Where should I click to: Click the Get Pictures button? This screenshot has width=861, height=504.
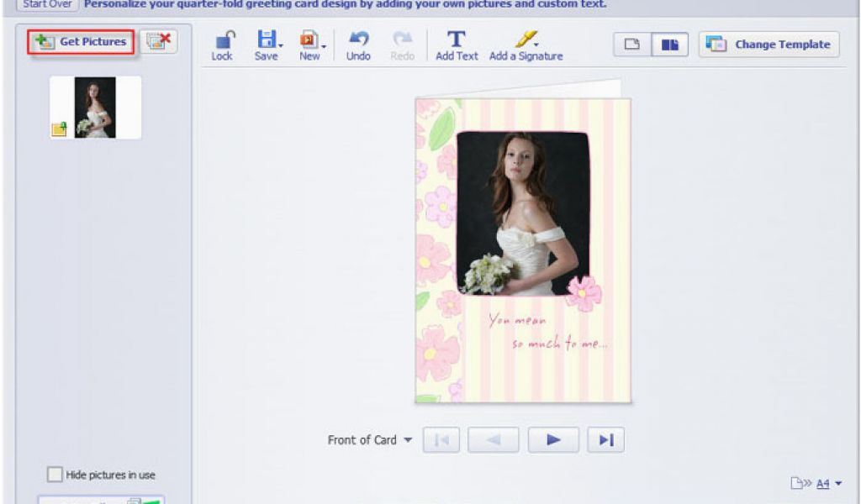[82, 42]
